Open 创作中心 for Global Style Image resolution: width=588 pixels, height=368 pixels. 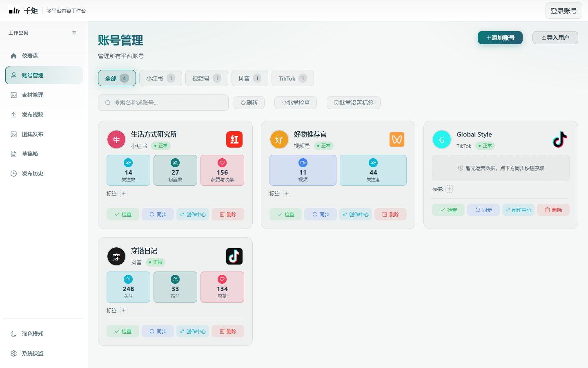tap(518, 210)
